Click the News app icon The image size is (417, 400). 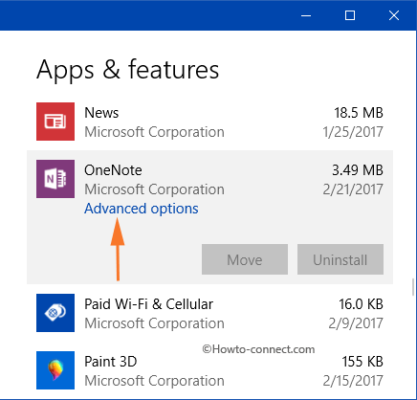pyautogui.click(x=55, y=121)
